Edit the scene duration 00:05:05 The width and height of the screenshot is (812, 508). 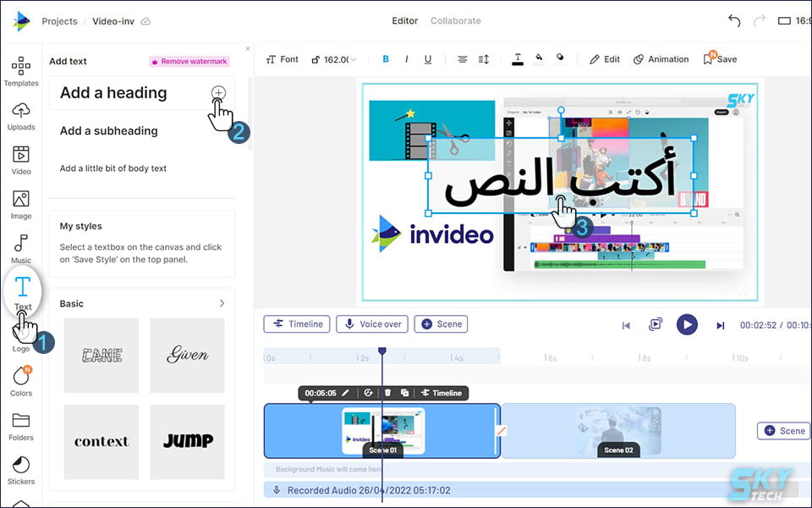(327, 393)
